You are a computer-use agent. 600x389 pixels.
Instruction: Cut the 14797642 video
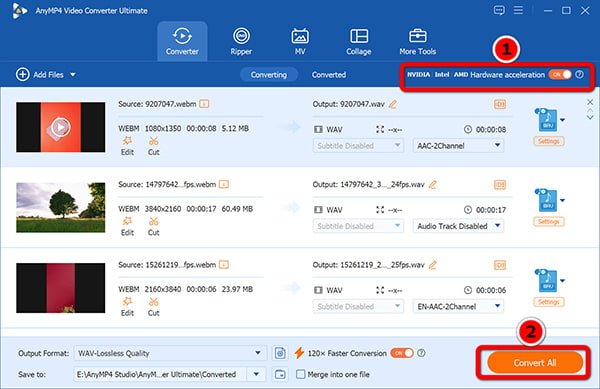tap(153, 226)
